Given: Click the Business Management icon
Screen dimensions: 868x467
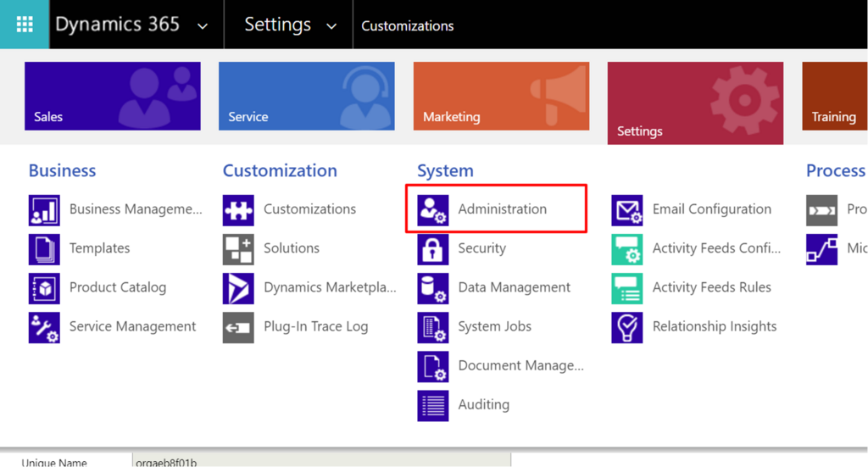Looking at the screenshot, I should [44, 210].
